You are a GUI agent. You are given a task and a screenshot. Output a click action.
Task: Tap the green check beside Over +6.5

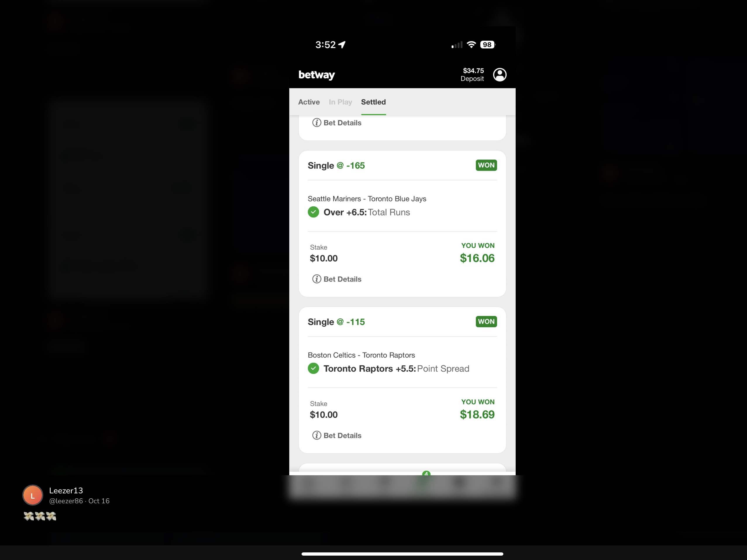click(x=313, y=212)
